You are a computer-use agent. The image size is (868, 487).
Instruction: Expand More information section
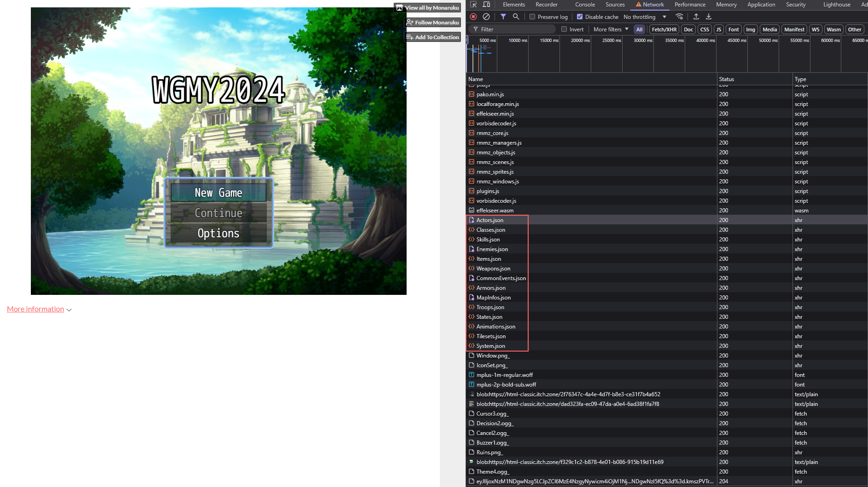39,309
